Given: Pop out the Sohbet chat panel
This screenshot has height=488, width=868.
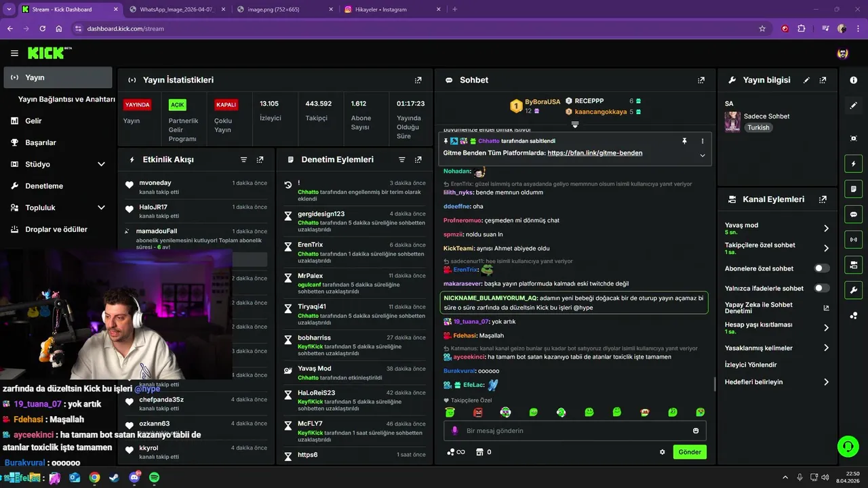Looking at the screenshot, I should (x=701, y=80).
